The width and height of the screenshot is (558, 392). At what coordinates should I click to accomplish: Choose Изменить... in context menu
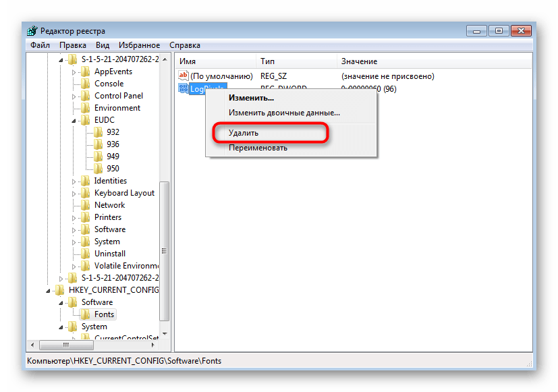click(x=291, y=98)
